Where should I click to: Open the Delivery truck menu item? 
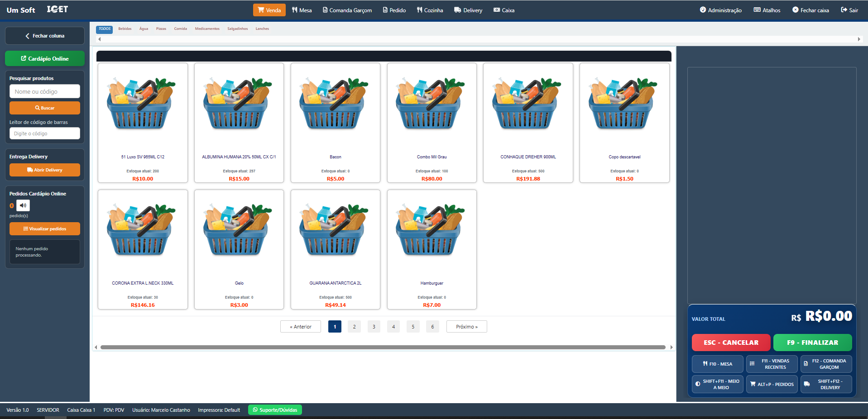[x=468, y=10]
